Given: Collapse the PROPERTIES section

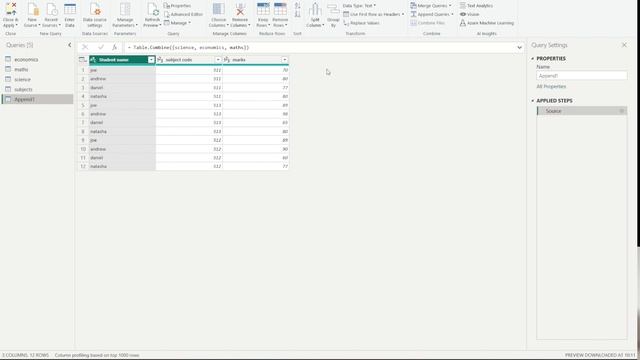Looking at the screenshot, I should [x=533, y=59].
